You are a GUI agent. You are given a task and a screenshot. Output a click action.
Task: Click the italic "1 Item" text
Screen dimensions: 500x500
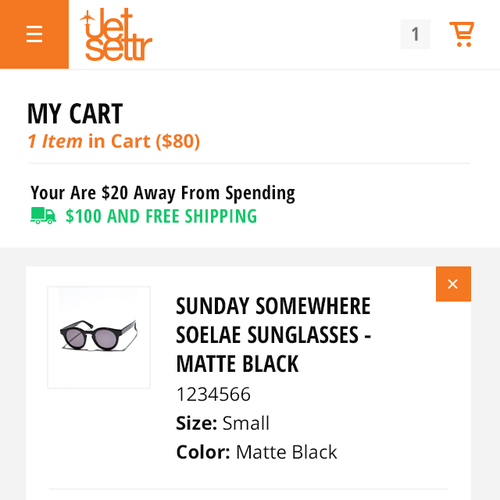(x=55, y=141)
